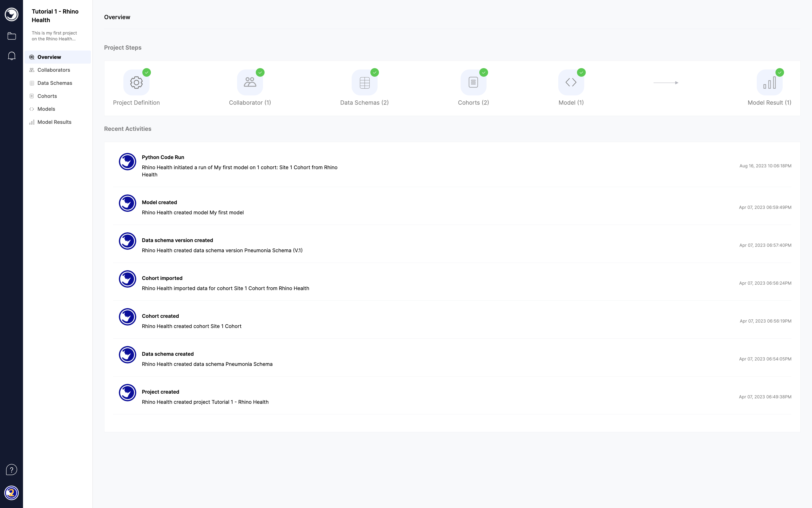Image resolution: width=812 pixels, height=508 pixels.
Task: Click the green checkmark on Data Schemas step
Action: tap(375, 73)
